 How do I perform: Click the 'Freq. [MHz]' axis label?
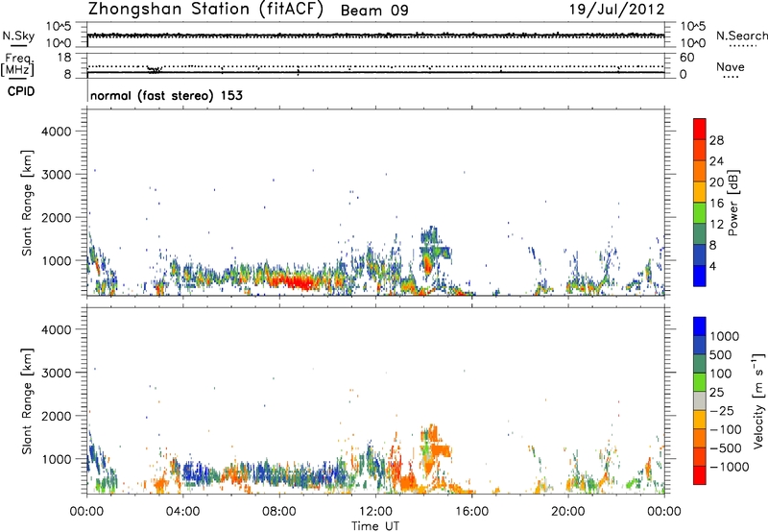[x=18, y=65]
